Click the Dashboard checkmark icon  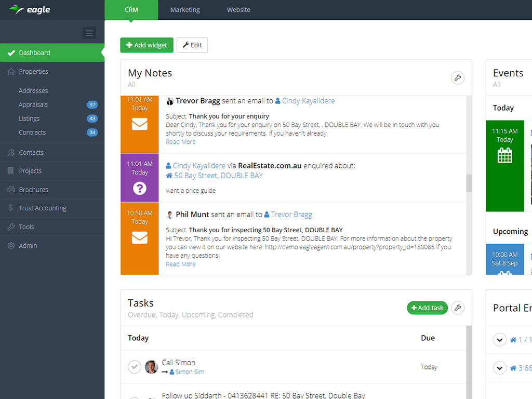11,52
